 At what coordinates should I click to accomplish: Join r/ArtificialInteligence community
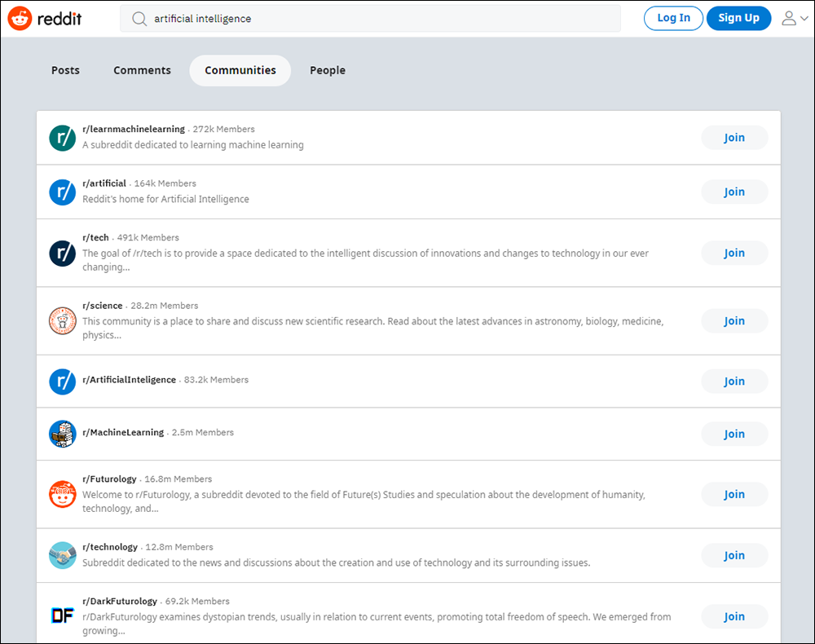pyautogui.click(x=734, y=382)
